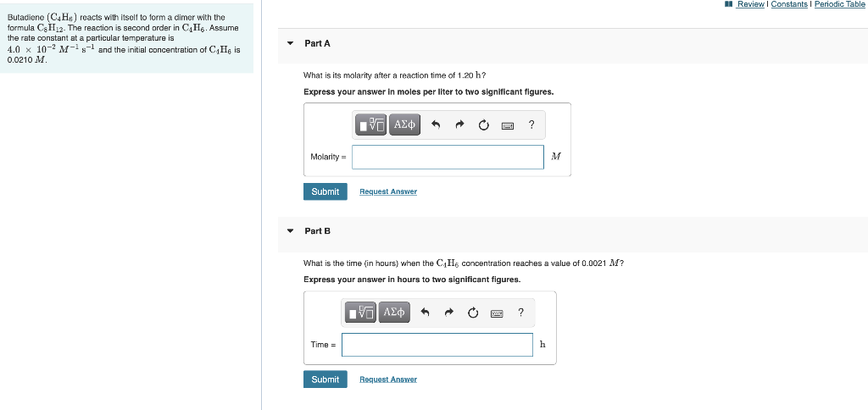Screen dimensions: 868x410
Task: Reset the Part B answer
Action: pos(473,313)
